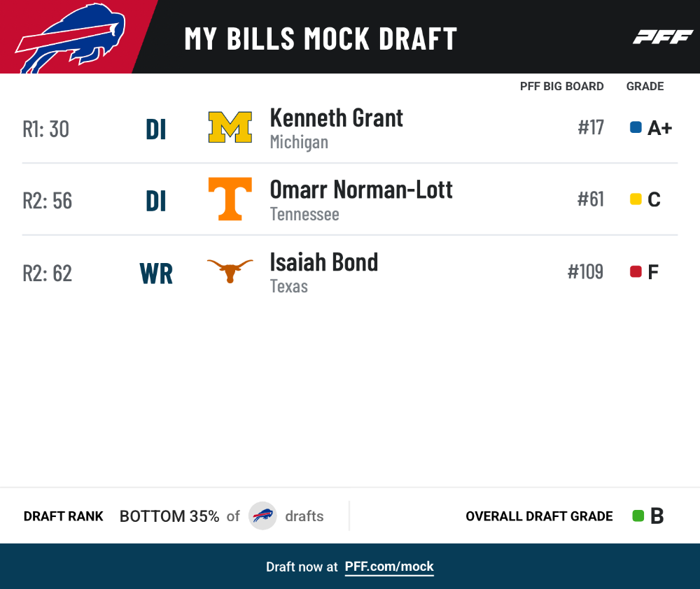The width and height of the screenshot is (700, 589).
Task: Click the blue A+ grade swatch
Action: pos(636,127)
